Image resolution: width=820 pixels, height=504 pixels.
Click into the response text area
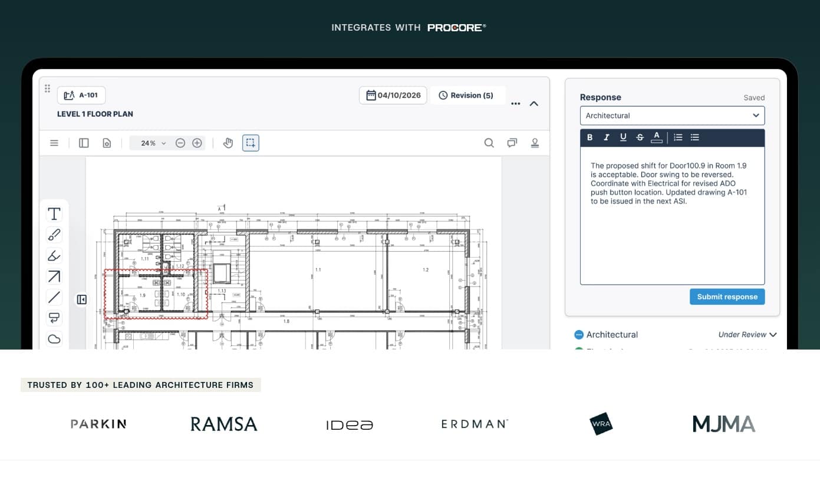point(672,216)
